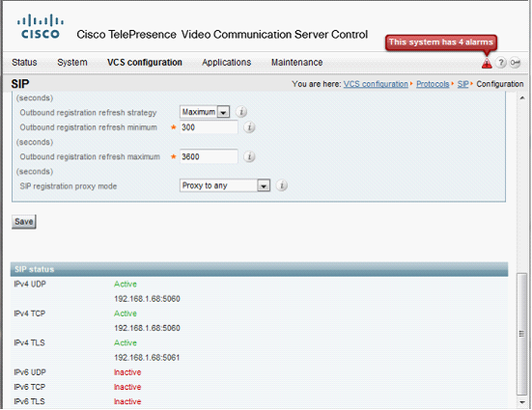Click the SIP status section header
This screenshot has width=532, height=410.
[259, 269]
